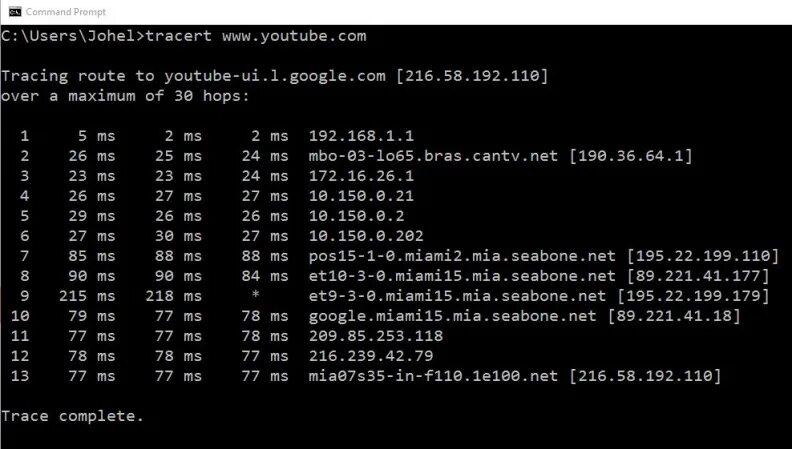Click the Trace complete message
The image size is (792, 449).
pos(73,416)
